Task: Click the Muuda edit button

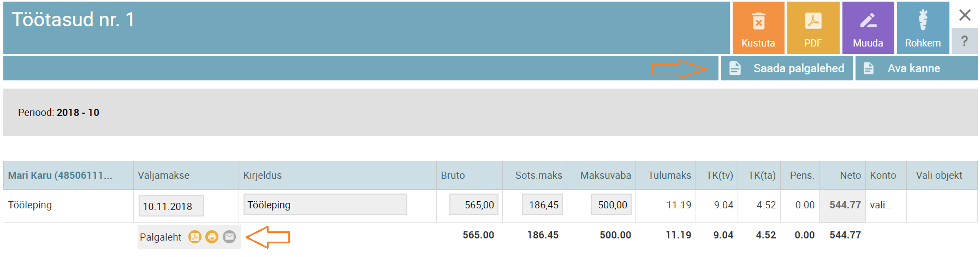Action: pos(868,28)
